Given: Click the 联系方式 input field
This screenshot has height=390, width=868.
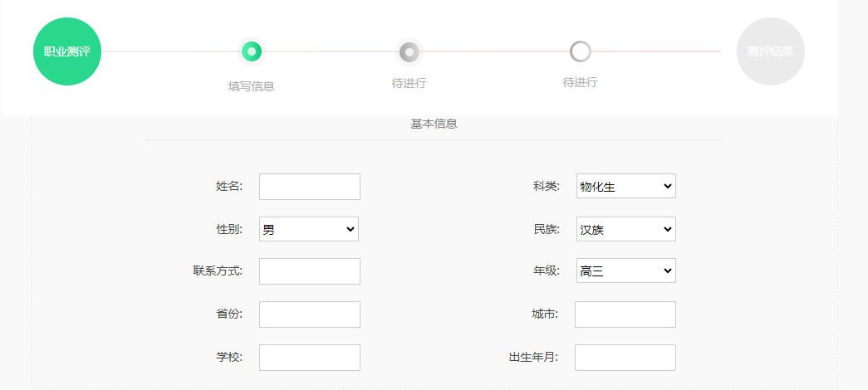Looking at the screenshot, I should [310, 271].
